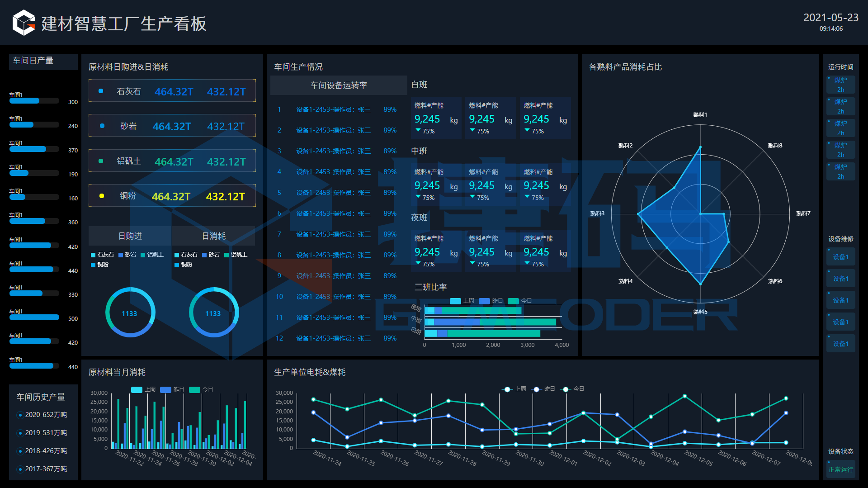Click the green dot beside 铝矾土
The image size is (868, 488).
click(x=101, y=161)
